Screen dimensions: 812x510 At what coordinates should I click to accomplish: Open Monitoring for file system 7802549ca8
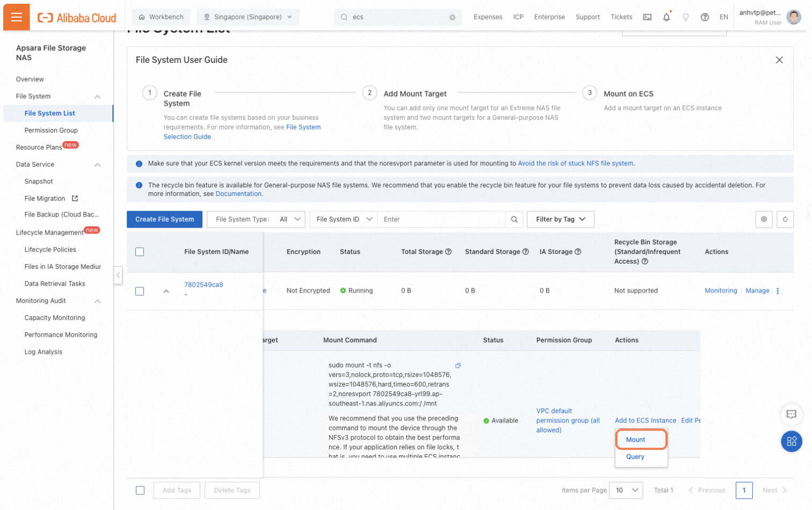[721, 290]
